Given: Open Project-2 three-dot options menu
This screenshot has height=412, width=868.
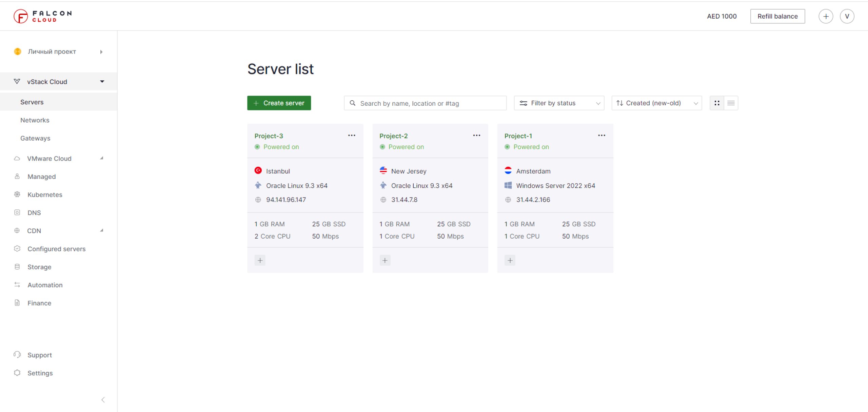Looking at the screenshot, I should (477, 136).
